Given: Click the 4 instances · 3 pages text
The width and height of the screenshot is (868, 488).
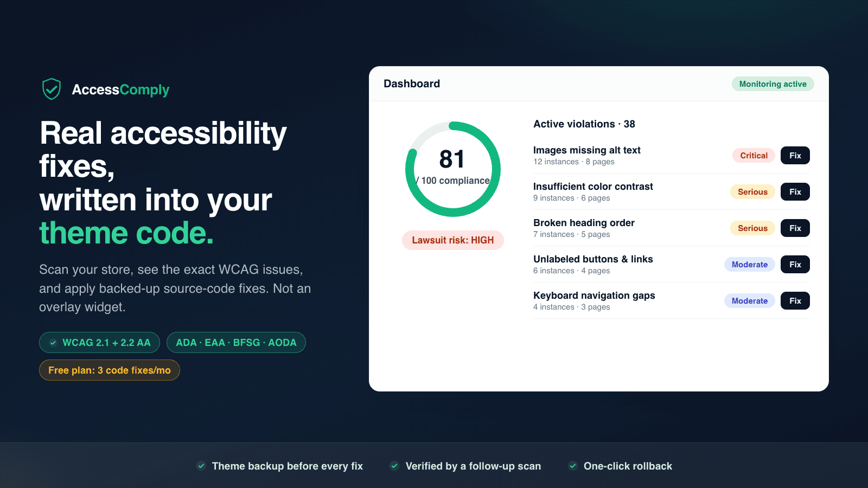Looking at the screenshot, I should pyautogui.click(x=572, y=307).
